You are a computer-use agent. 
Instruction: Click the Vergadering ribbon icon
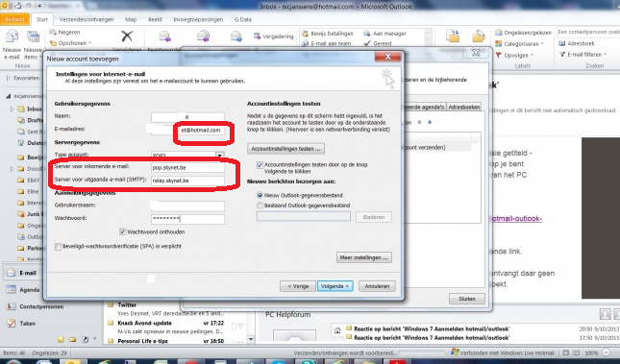(273, 36)
